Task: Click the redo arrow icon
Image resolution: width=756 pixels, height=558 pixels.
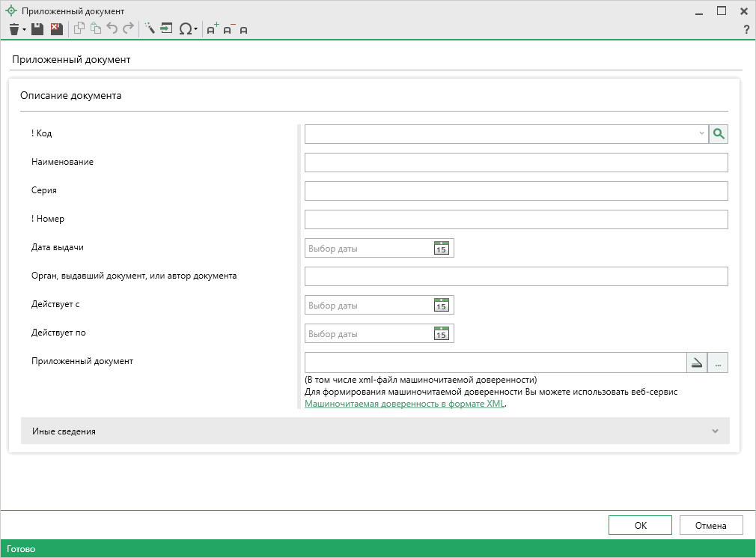Action: point(128,28)
